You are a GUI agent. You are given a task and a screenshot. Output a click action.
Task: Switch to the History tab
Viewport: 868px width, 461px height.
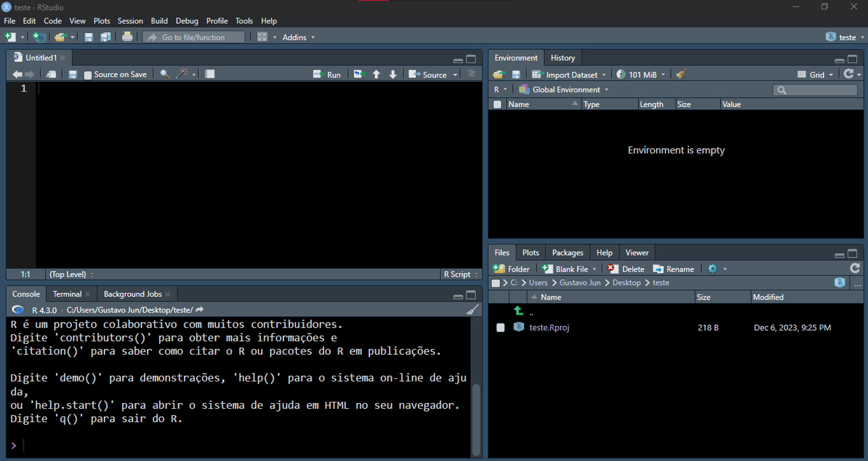[x=562, y=58]
